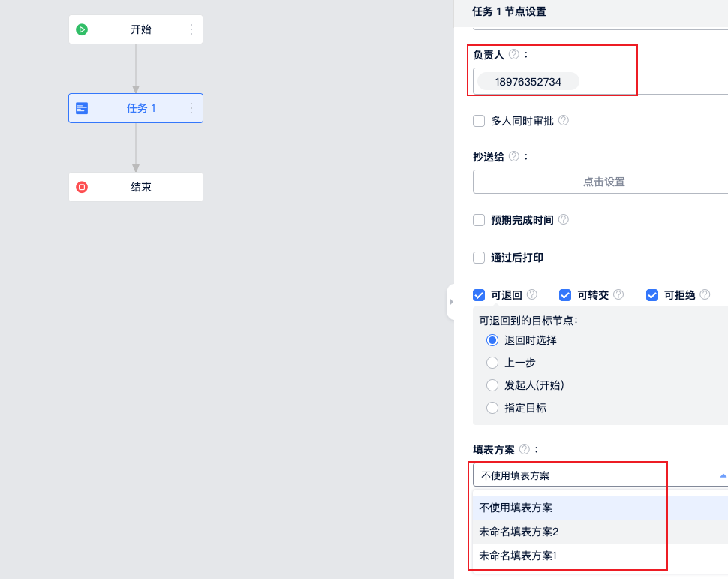Click the green start node icon
Screen dimensions: 728x579
[x=82, y=29]
